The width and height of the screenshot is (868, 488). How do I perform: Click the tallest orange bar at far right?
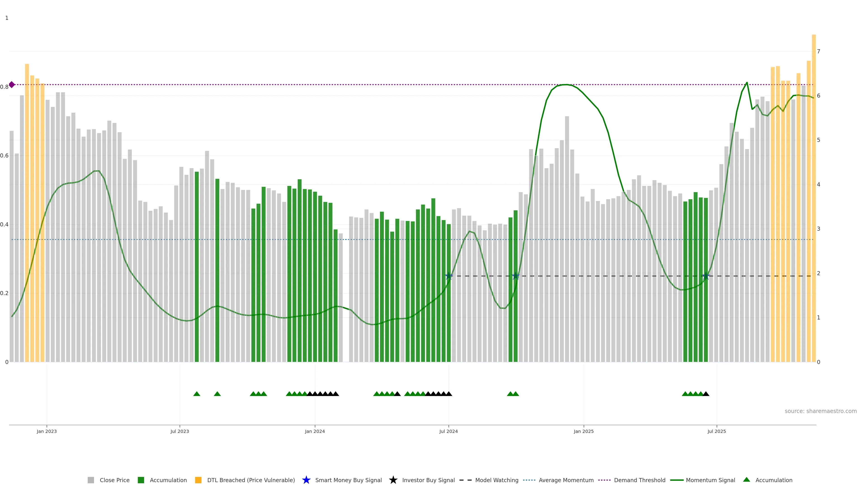coord(814,168)
